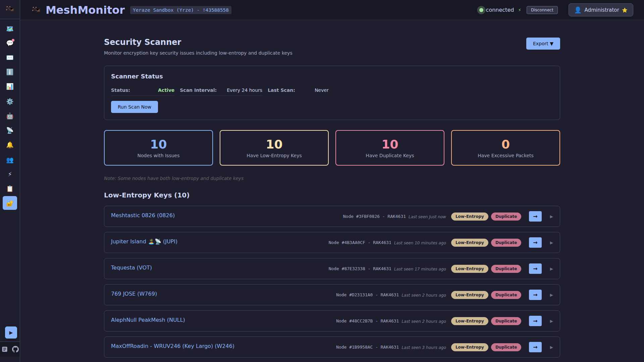Open the users group sidebar icon
The image size is (644, 362).
coord(10,160)
